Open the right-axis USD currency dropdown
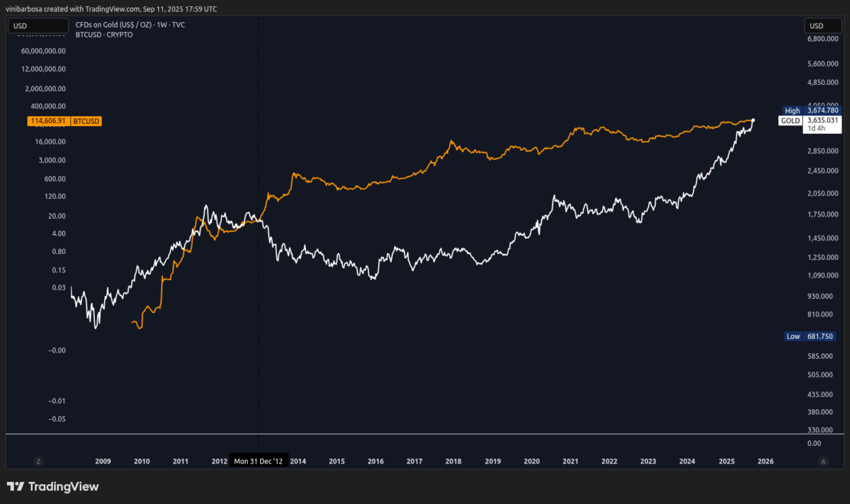Viewport: 850px width, 504px height. (822, 26)
